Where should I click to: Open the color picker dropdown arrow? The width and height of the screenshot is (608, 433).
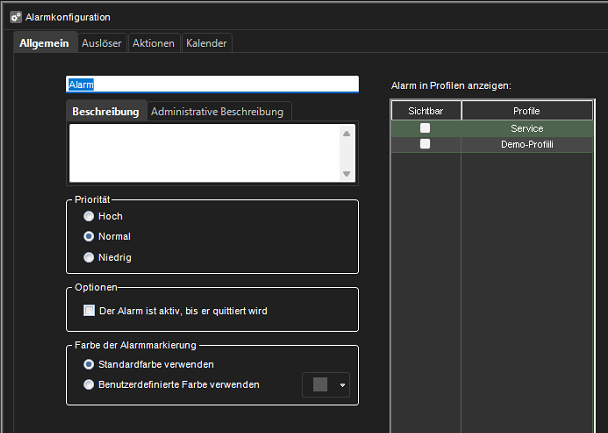click(342, 385)
